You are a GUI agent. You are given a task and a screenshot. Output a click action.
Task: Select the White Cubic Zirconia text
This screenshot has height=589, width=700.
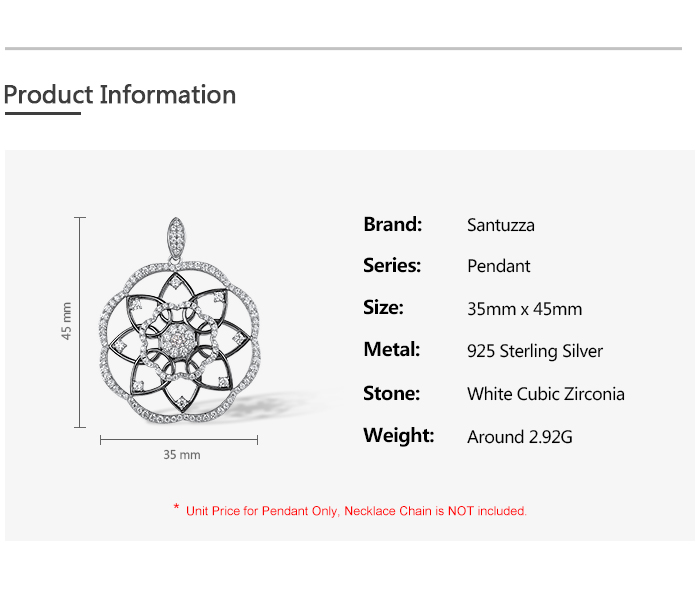545,394
